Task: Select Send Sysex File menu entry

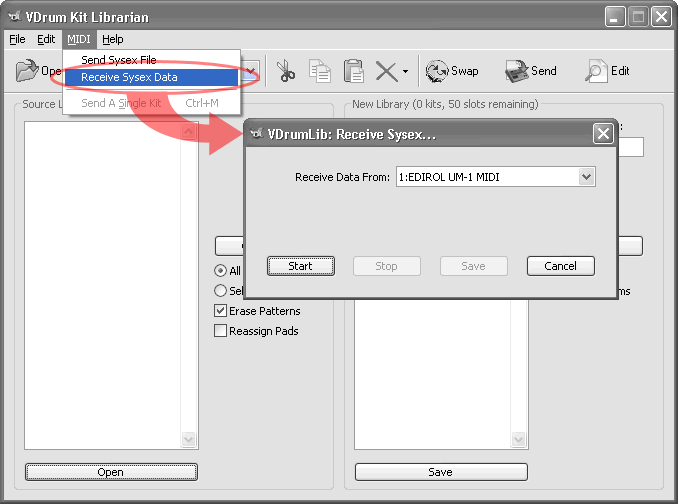Action: (118, 60)
